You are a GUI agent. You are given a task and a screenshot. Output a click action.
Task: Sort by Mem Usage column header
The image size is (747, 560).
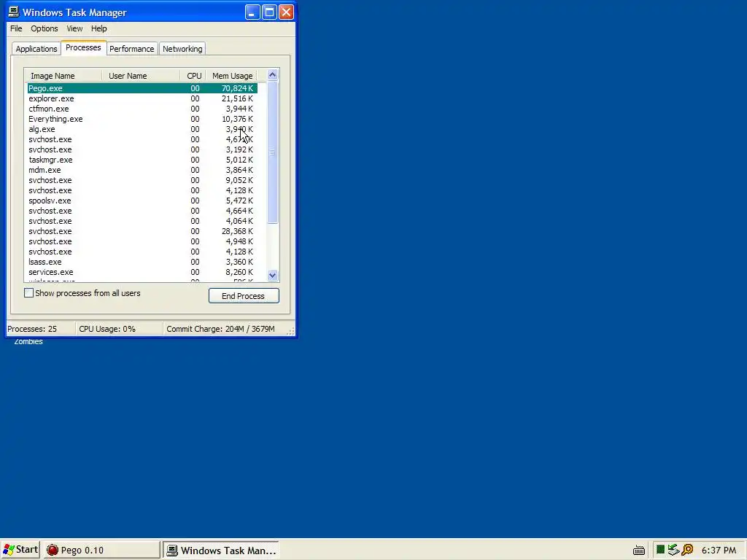[231, 76]
